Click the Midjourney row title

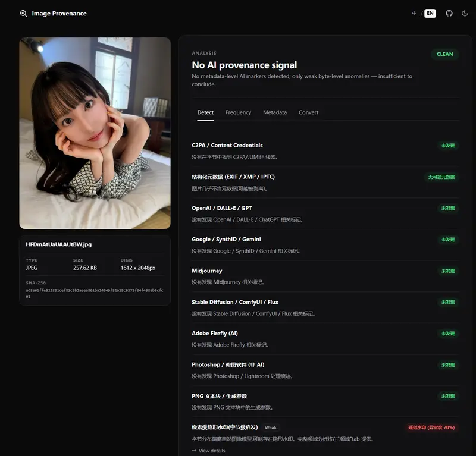click(x=207, y=271)
